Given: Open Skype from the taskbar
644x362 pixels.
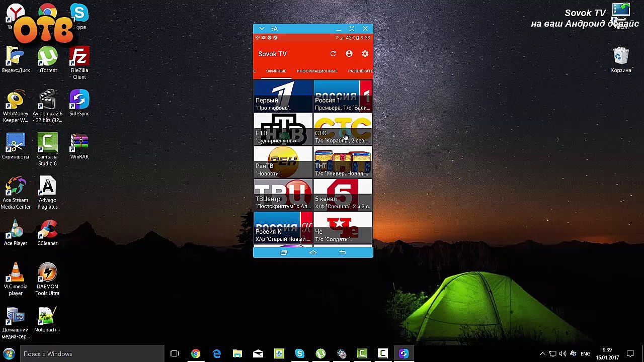Looking at the screenshot, I should 300,354.
